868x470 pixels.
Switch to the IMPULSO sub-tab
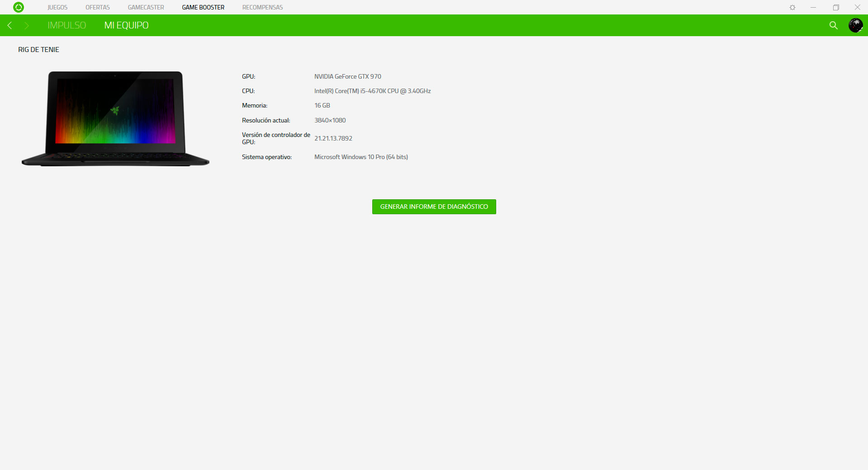66,25
